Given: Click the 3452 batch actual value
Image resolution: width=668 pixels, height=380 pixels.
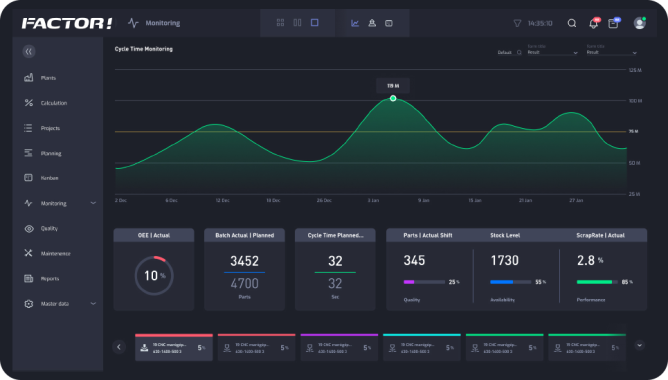Looking at the screenshot, I should click(245, 261).
